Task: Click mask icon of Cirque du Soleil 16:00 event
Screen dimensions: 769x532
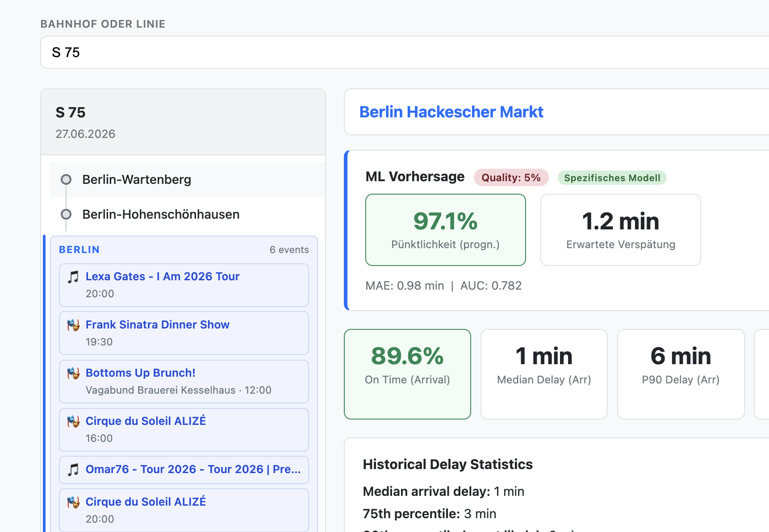Action: (73, 421)
